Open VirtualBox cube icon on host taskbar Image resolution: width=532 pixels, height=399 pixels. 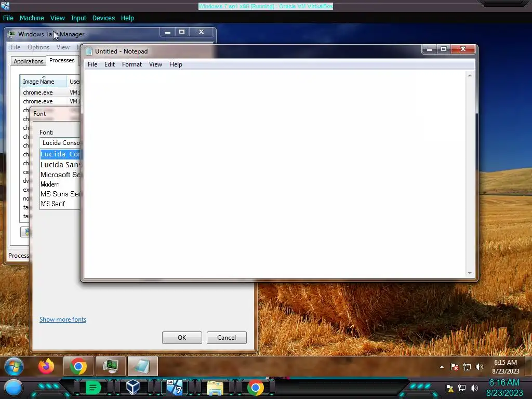[133, 388]
